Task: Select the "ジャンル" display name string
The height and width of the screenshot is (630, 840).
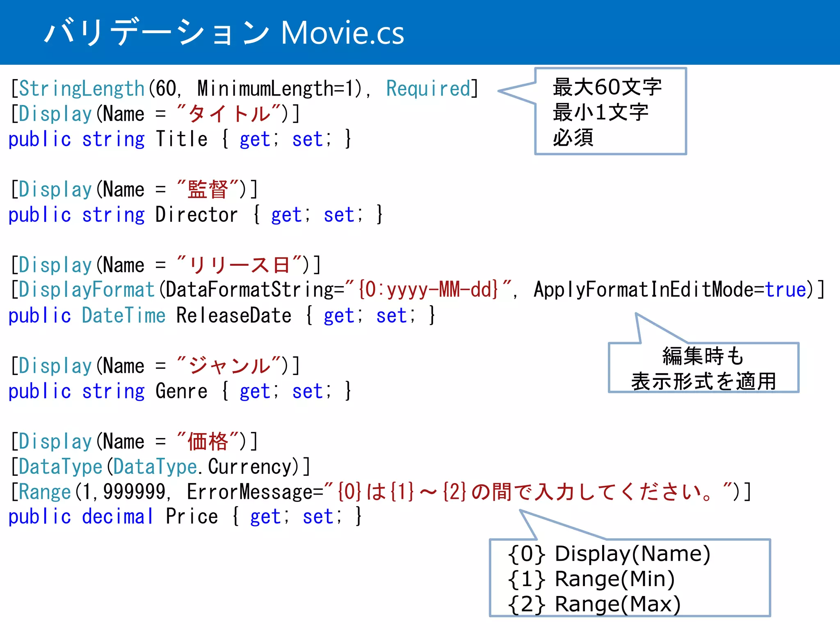Action: pos(229,366)
